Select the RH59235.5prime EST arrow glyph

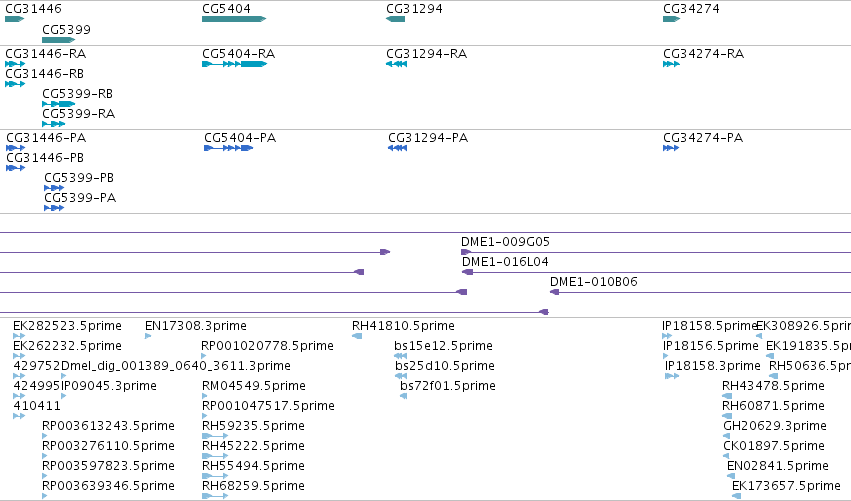[x=215, y=436]
